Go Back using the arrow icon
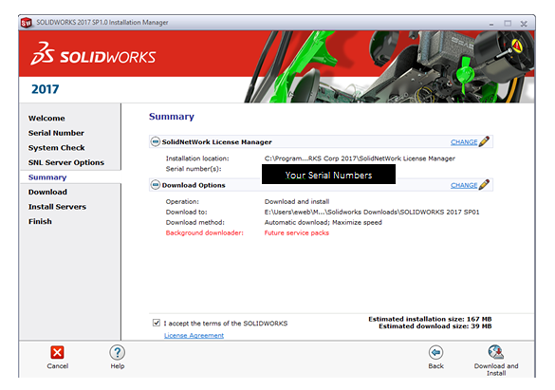The image size is (555, 390). (x=436, y=352)
